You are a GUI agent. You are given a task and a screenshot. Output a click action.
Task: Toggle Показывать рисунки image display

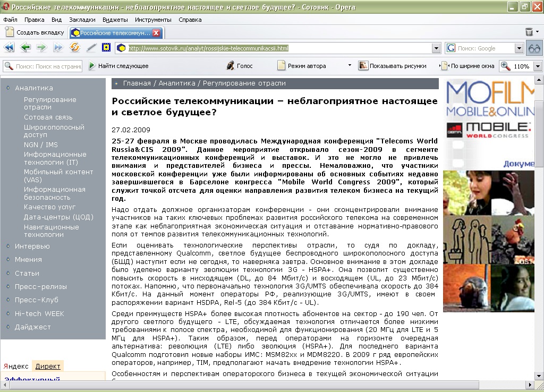(393, 65)
